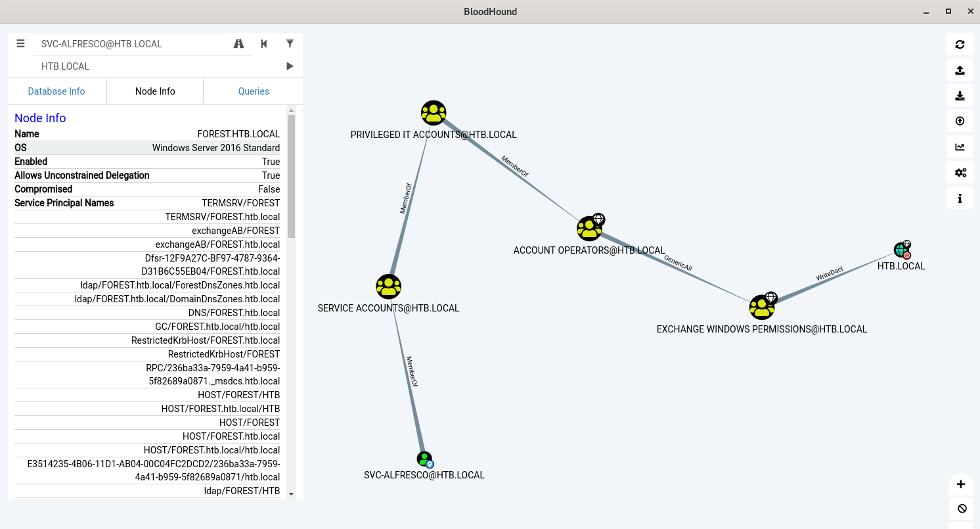The width and height of the screenshot is (980, 529).
Task: Switch to the Database Info tab
Action: (x=56, y=91)
